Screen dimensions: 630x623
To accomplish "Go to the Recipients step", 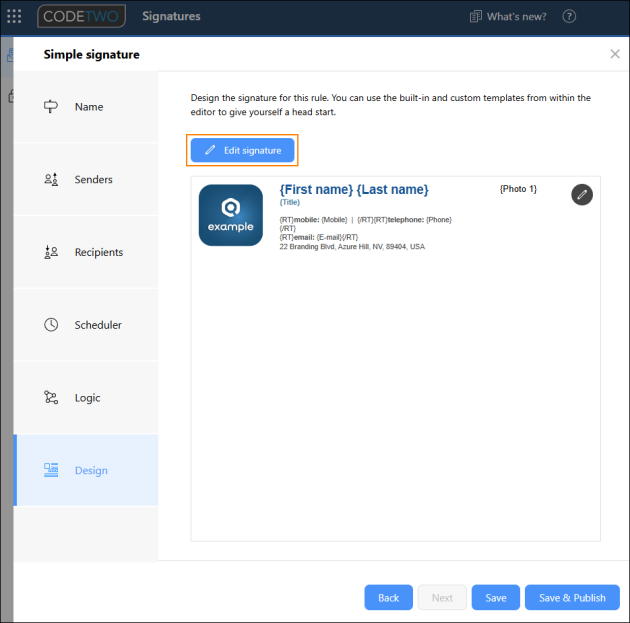I will click(x=86, y=252).
